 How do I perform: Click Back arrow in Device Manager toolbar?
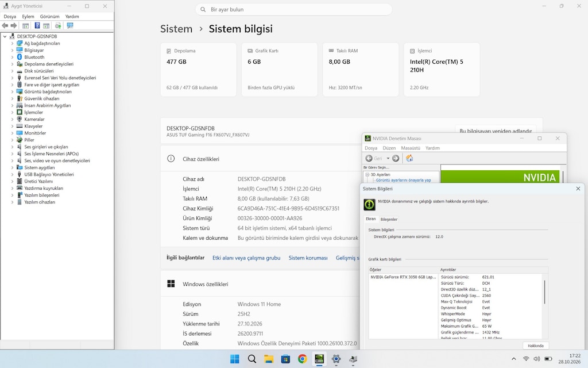coord(5,25)
